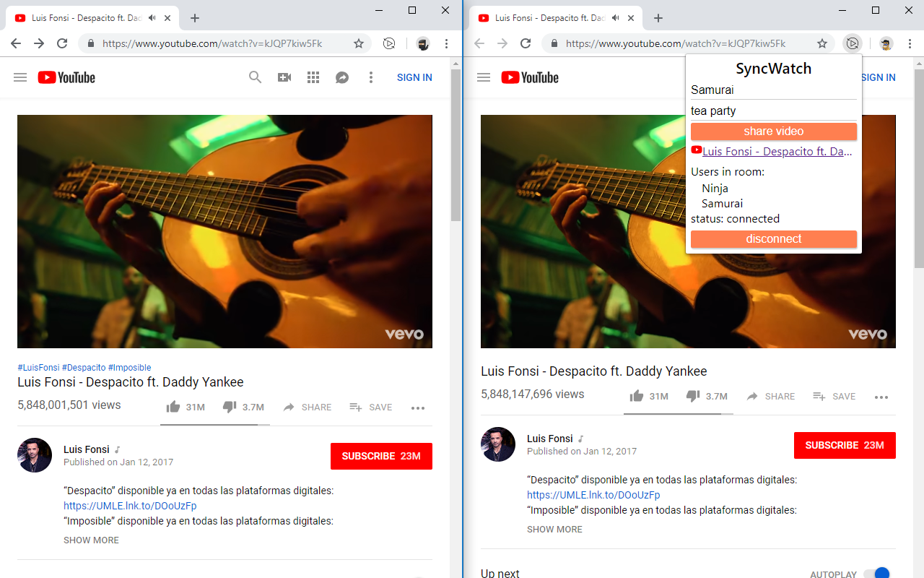The height and width of the screenshot is (578, 924).
Task: Click SHARE under the left video
Action: (307, 407)
